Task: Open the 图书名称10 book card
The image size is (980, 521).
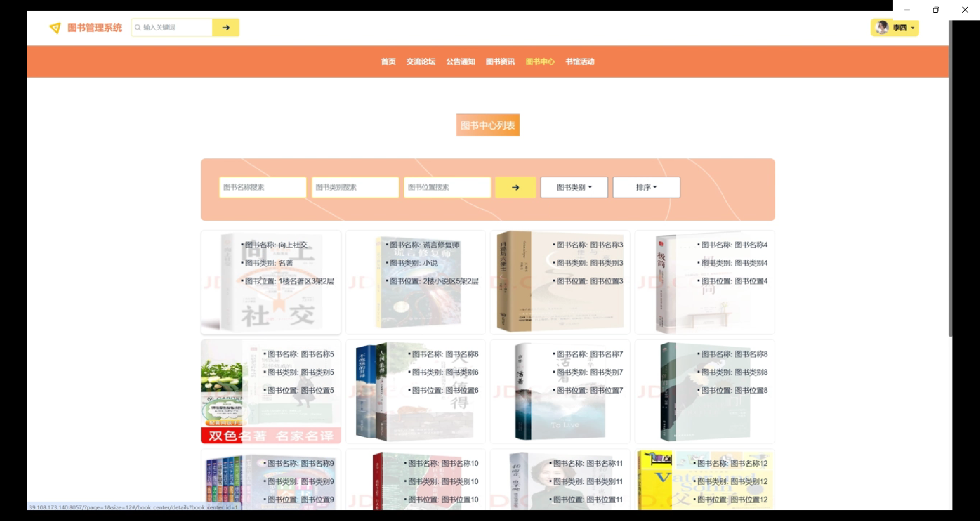Action: [415, 480]
